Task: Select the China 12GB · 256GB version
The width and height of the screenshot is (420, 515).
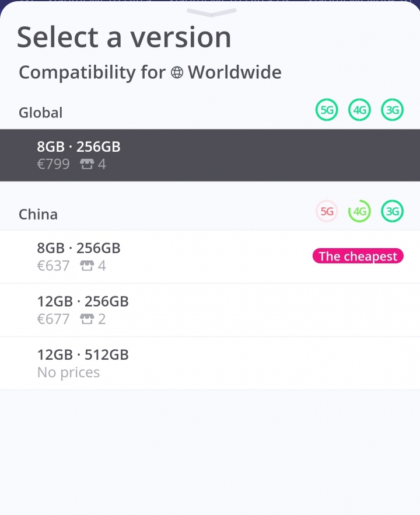Action: (x=210, y=310)
